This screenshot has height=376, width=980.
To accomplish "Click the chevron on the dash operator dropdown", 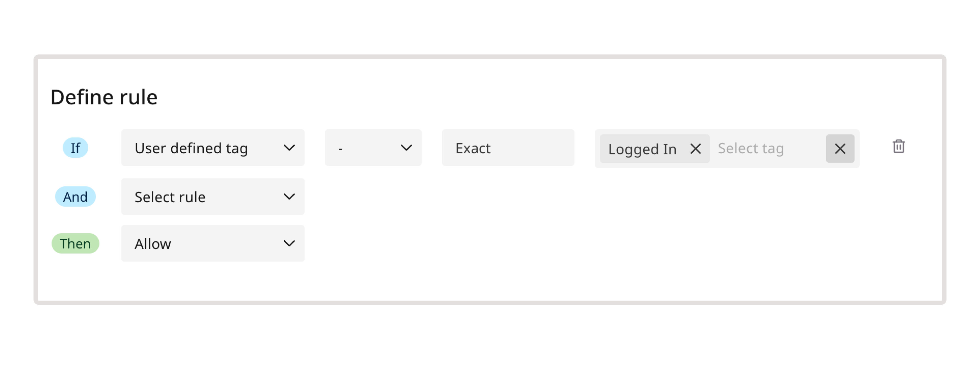I will (x=407, y=148).
